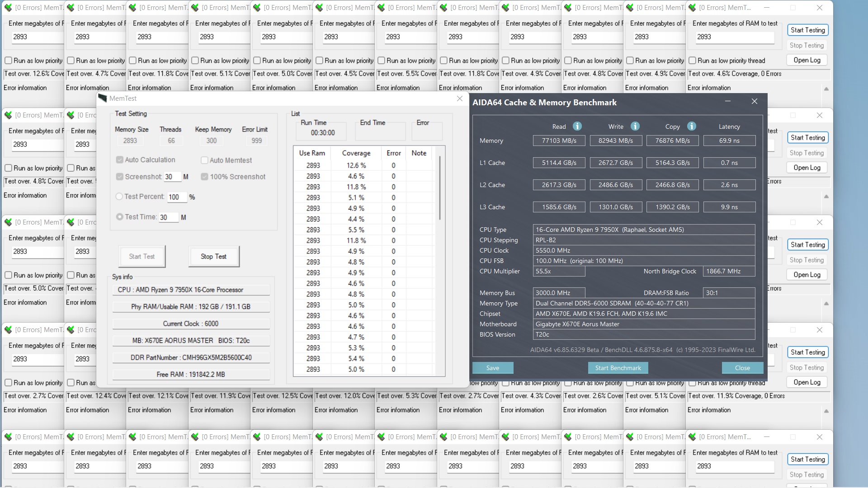Click Stop Test in the MemTest dialog

point(213,256)
